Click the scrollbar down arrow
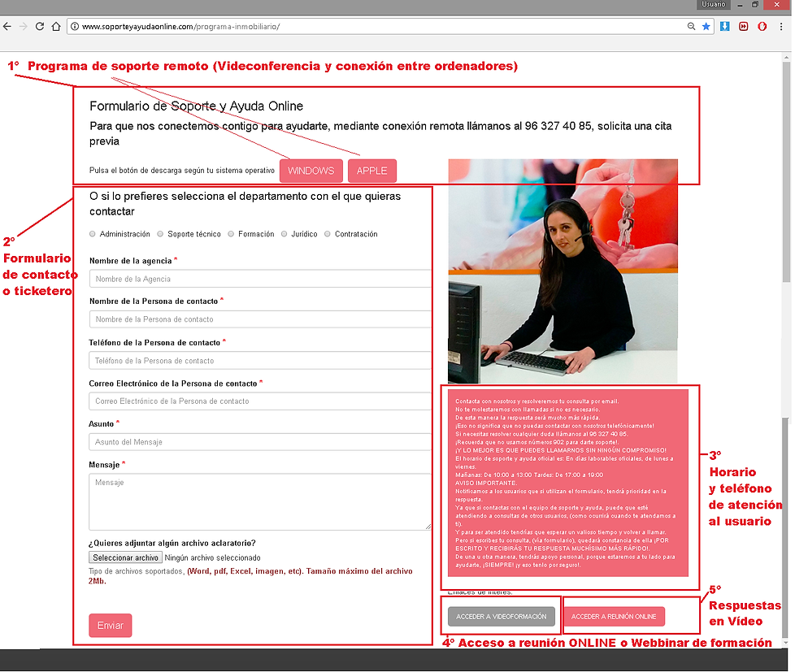 coord(786,643)
